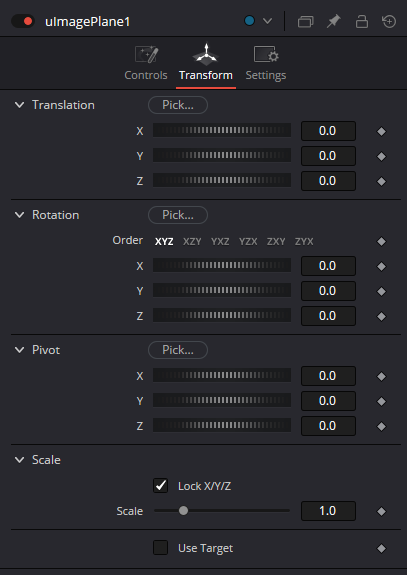
Task: Select ZYX rotation order
Action: (304, 241)
